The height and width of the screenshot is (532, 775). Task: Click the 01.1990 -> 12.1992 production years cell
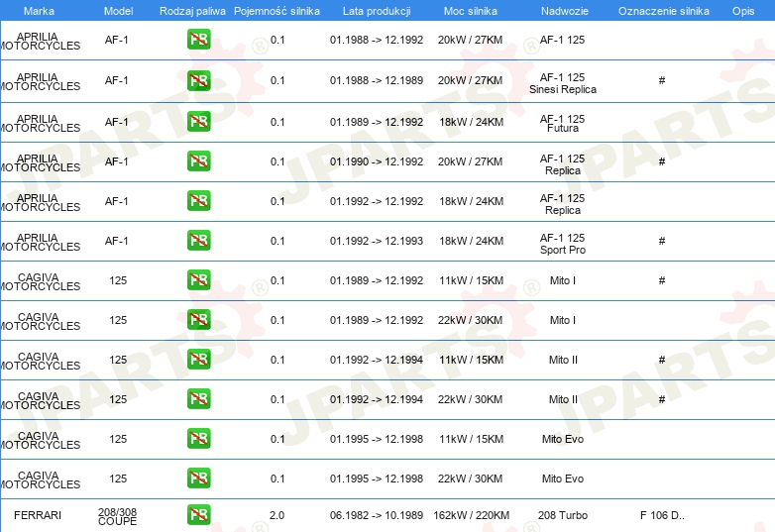coord(377,161)
